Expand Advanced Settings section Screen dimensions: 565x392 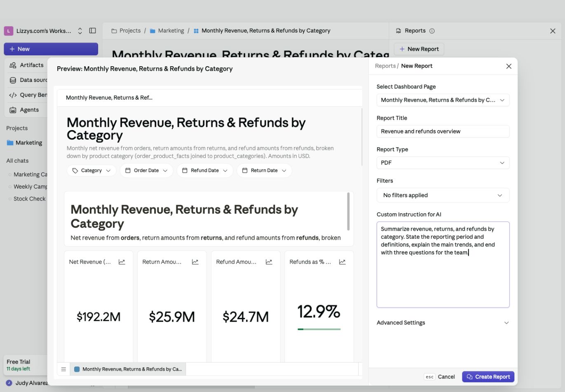(x=443, y=323)
